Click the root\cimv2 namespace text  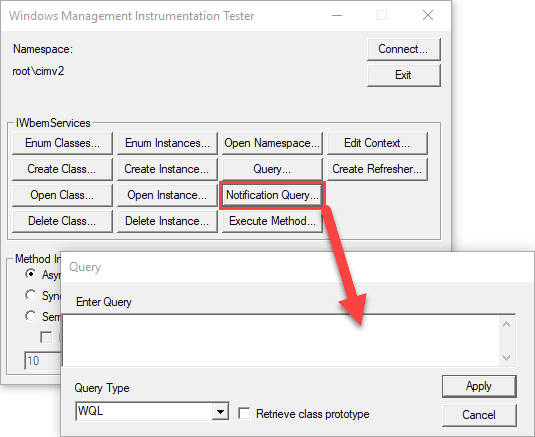click(x=38, y=71)
